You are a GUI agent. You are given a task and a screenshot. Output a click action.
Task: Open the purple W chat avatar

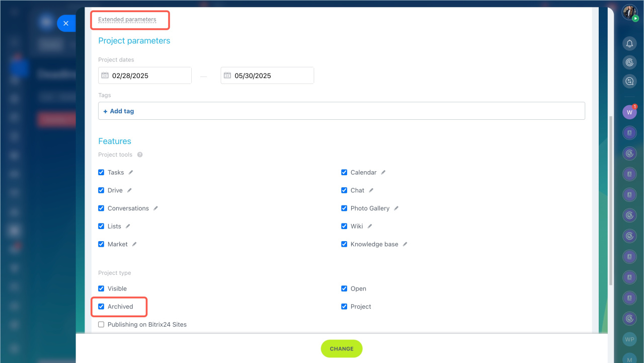click(629, 112)
